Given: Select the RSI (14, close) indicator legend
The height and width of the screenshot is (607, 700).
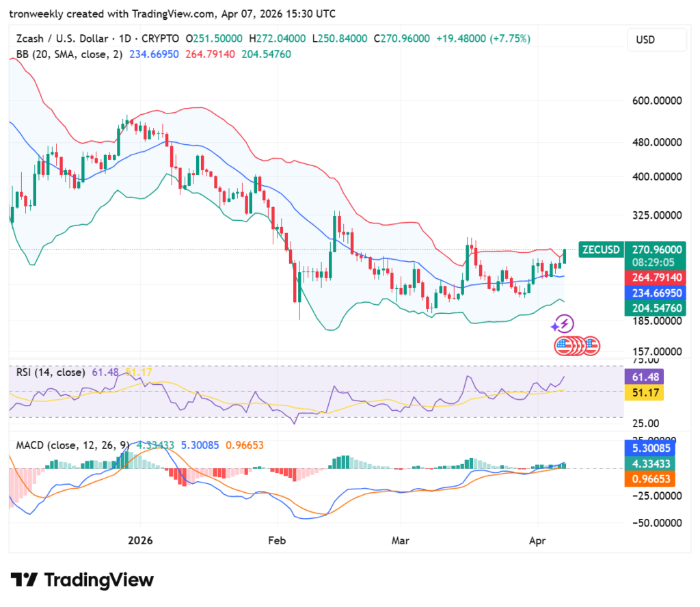Looking at the screenshot, I should pos(51,373).
